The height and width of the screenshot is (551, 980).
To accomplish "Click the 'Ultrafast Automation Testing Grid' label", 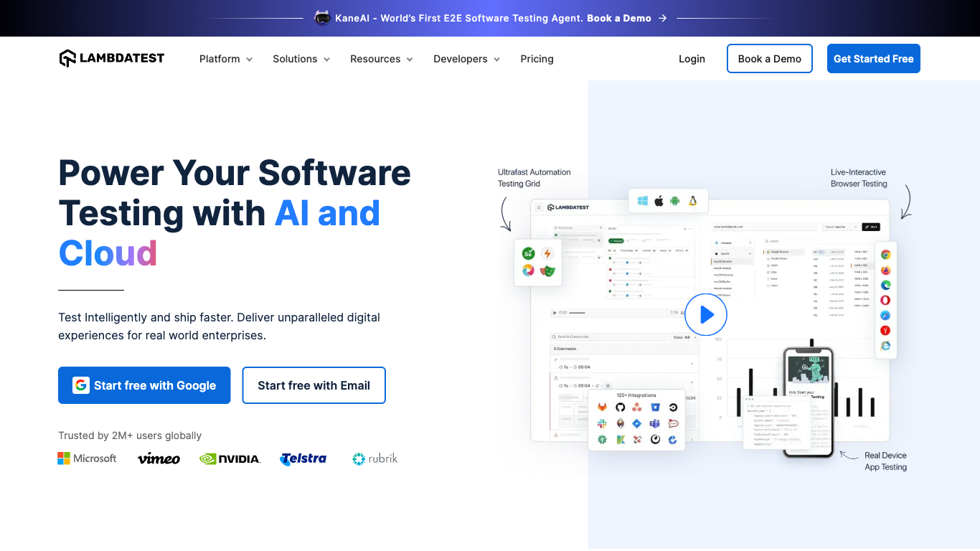I will point(534,178).
